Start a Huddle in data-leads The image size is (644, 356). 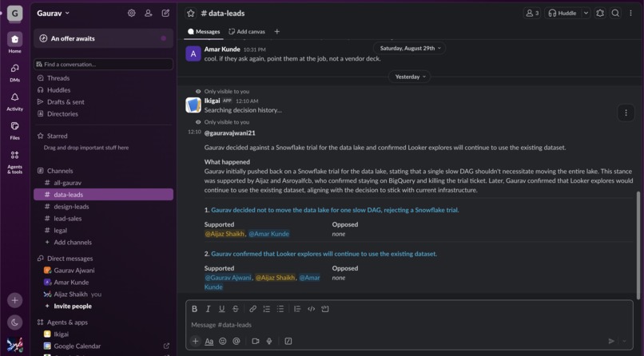point(563,13)
